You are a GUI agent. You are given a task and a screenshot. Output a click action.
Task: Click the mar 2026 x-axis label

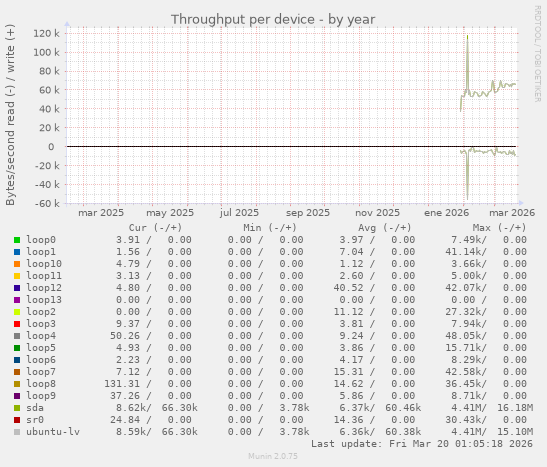click(512, 213)
